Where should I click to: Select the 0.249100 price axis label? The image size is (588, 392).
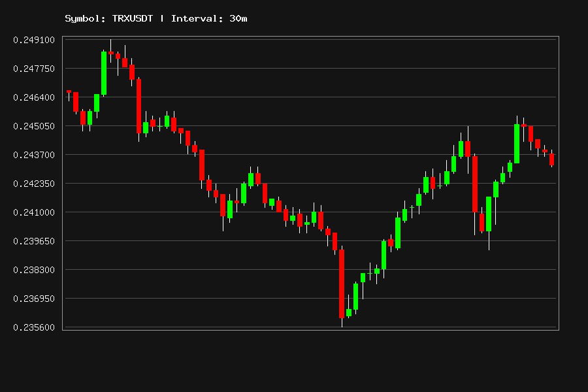34,40
